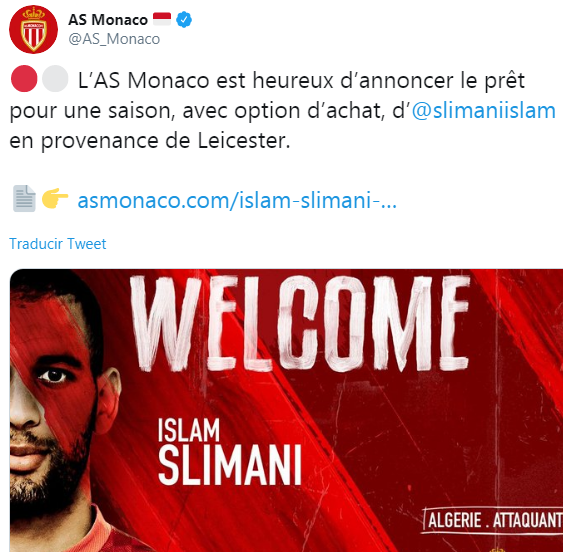Open the Welcome Islam Slimani image
563x552 pixels.
point(286,410)
